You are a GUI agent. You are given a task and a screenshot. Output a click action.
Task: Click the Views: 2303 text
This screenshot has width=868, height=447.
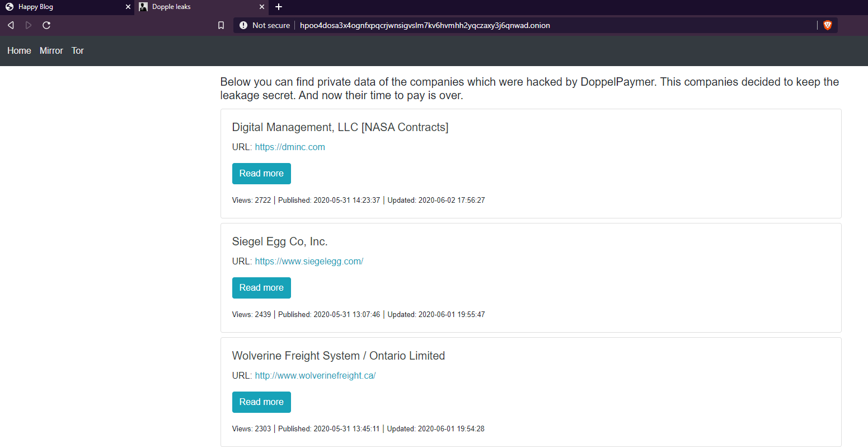[x=251, y=429]
